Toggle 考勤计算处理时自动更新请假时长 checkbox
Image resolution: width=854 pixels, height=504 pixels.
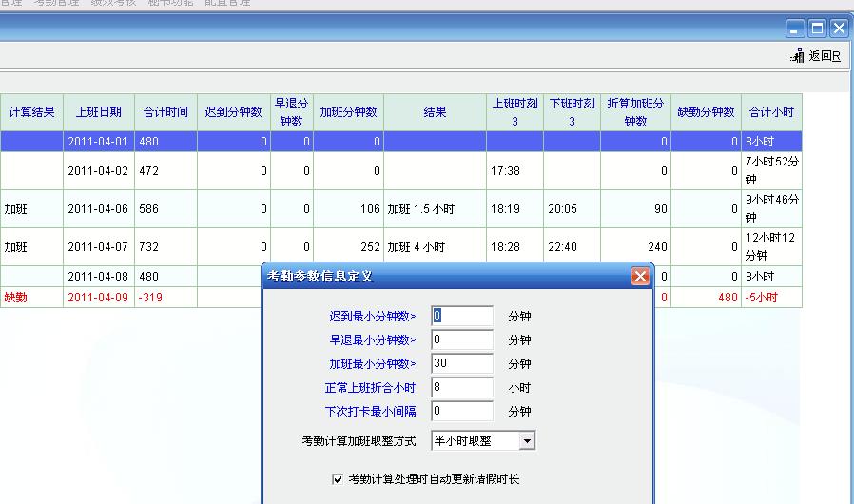coord(338,479)
